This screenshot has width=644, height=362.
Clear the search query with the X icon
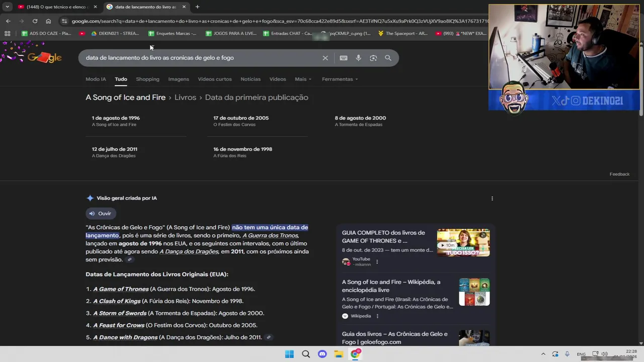click(325, 58)
